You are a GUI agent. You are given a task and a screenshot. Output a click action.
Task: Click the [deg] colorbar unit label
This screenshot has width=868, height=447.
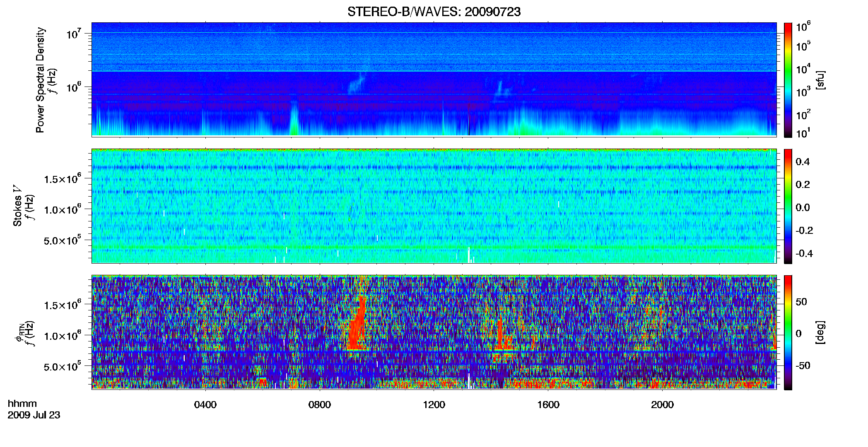coord(820,332)
